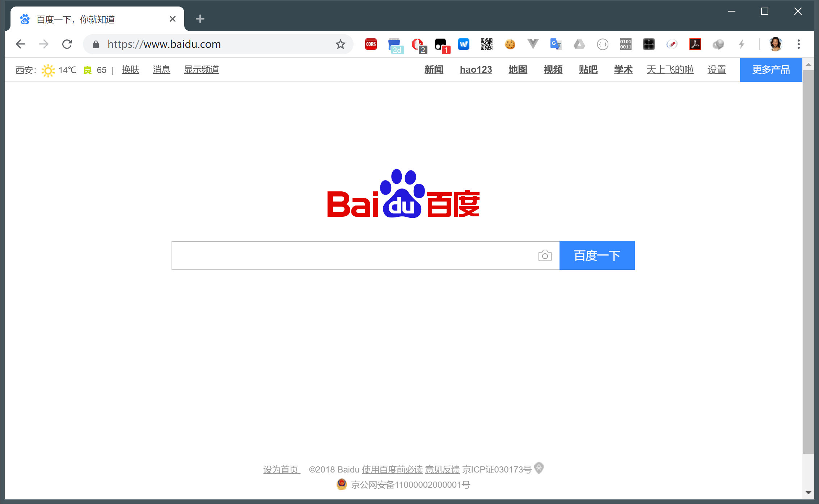819x504 pixels.
Task: Click the Adobe Acrobat extension icon
Action: click(695, 44)
